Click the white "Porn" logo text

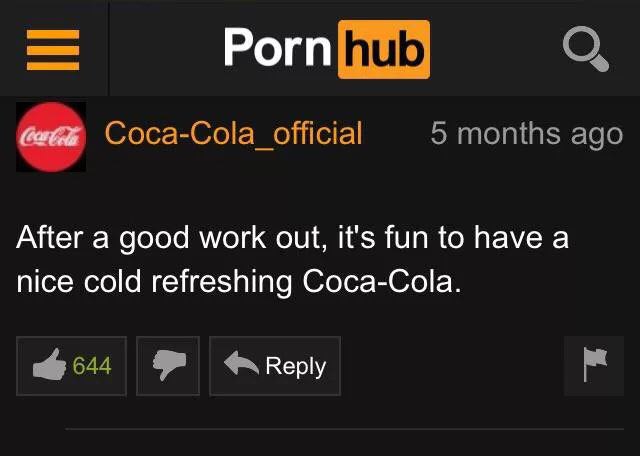pos(277,48)
